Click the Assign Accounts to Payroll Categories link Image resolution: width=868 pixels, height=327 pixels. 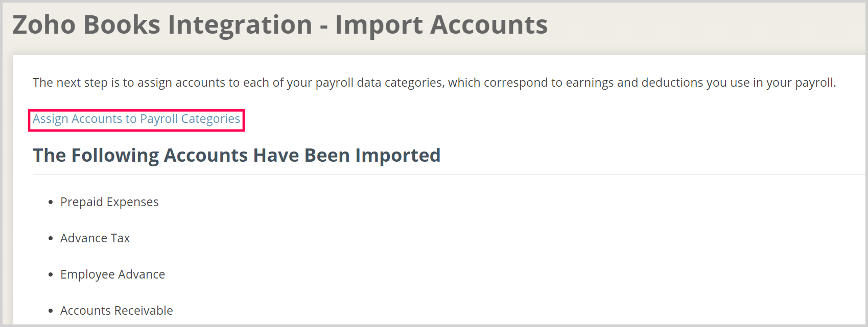tap(136, 118)
